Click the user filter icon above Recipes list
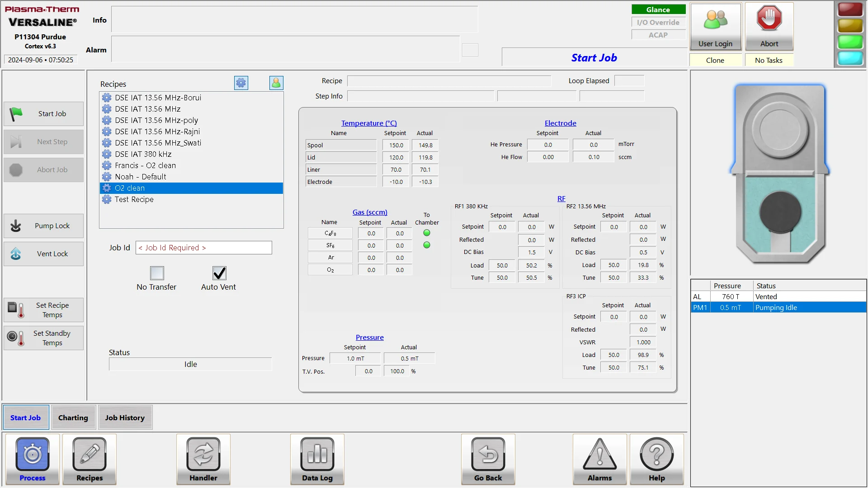 coord(276,83)
